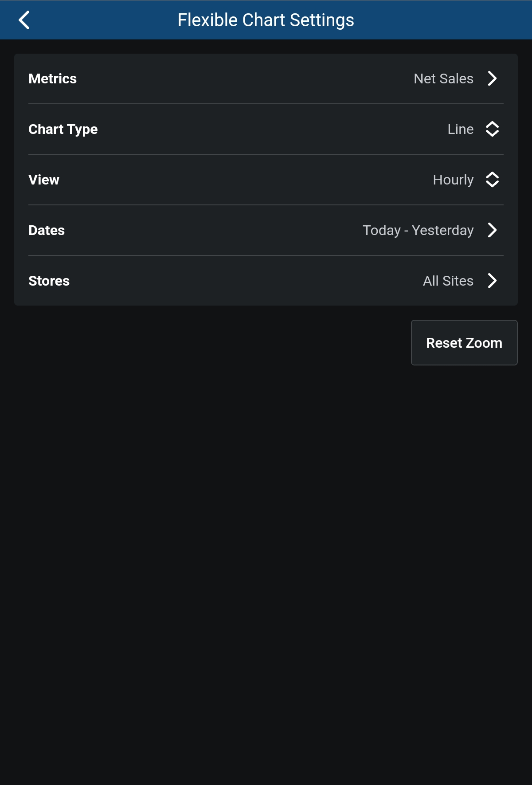The width and height of the screenshot is (532, 785).
Task: Open the Dates row label
Action: [x=47, y=230]
